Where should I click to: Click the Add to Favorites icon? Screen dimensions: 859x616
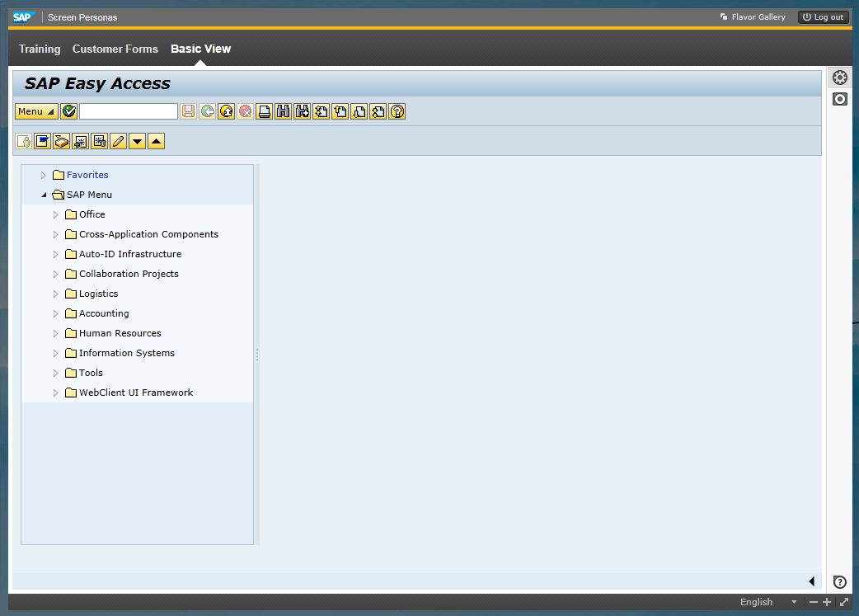pyautogui.click(x=81, y=141)
